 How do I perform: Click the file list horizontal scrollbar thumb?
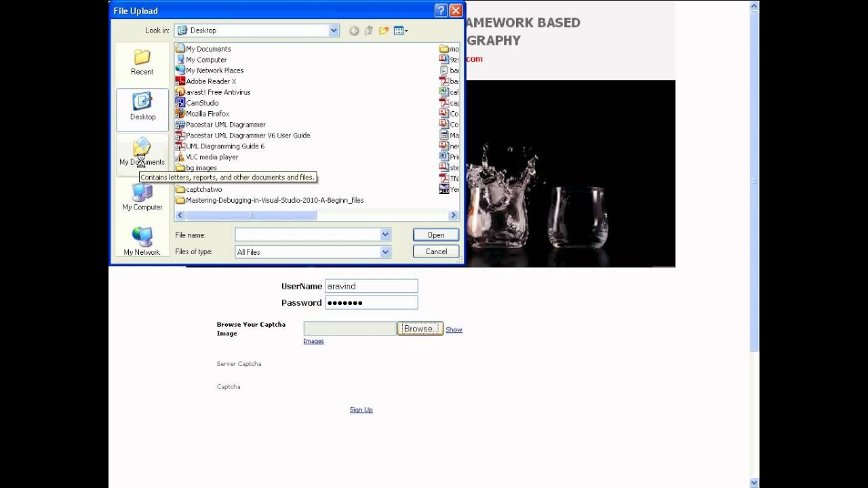click(x=251, y=216)
